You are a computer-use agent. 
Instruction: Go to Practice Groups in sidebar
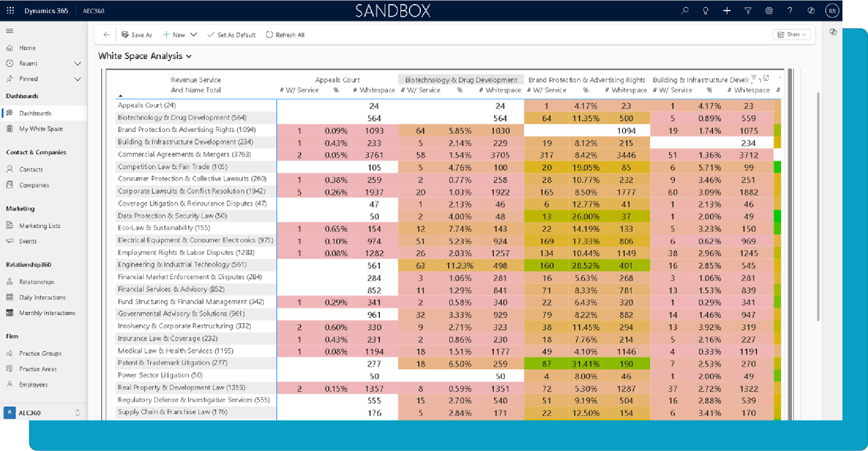pyautogui.click(x=40, y=353)
